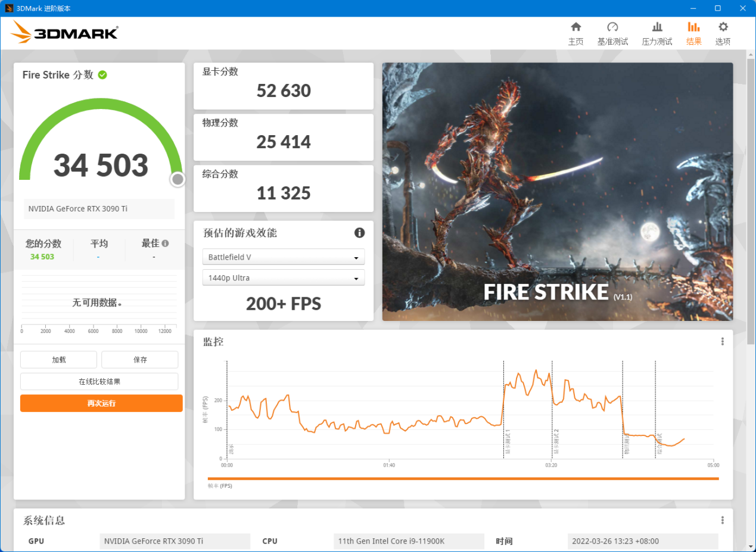The height and width of the screenshot is (552, 756).
Task: Open the 基准测试 benchmarks gauge icon
Action: [612, 27]
